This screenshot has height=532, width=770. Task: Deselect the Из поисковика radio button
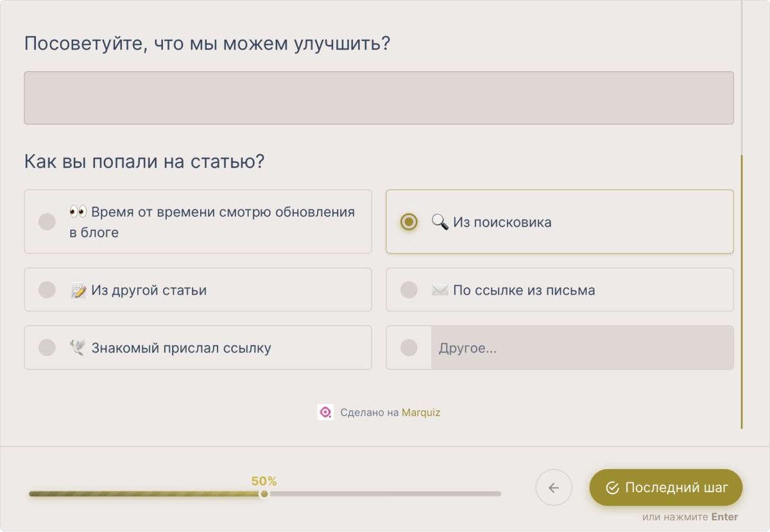(408, 222)
